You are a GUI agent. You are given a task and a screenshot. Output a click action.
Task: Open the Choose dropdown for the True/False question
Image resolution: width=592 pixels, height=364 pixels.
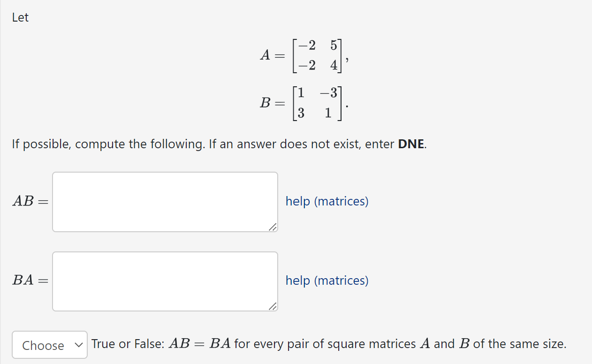(49, 345)
